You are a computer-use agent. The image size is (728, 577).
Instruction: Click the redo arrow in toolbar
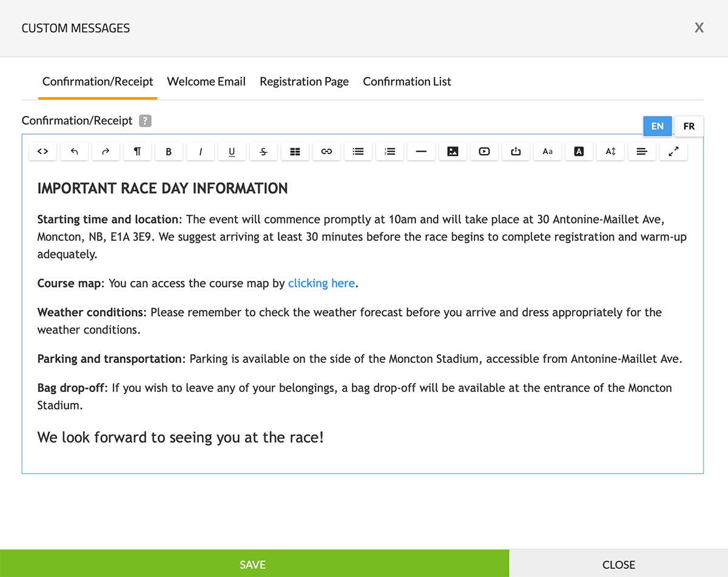click(x=106, y=152)
